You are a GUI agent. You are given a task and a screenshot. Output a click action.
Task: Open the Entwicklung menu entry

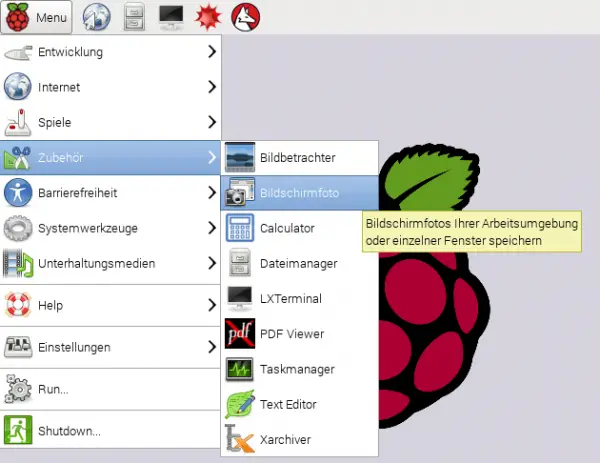(x=111, y=52)
